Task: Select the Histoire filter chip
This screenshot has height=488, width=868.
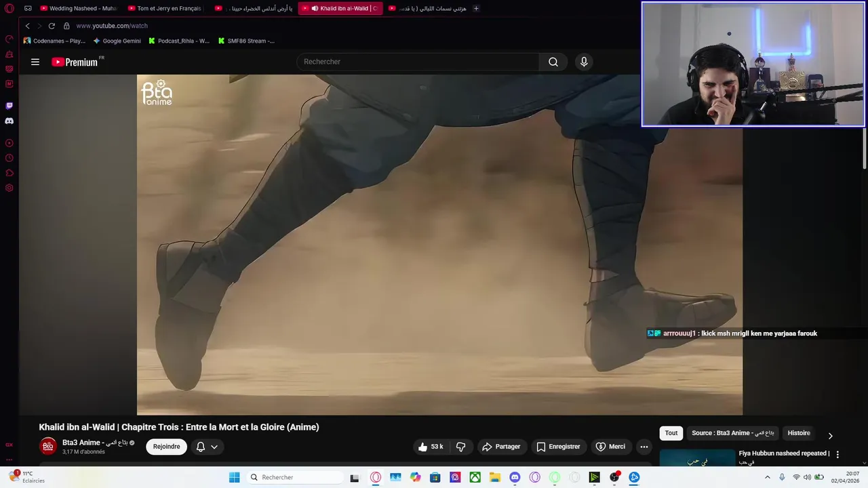Action: tap(799, 433)
